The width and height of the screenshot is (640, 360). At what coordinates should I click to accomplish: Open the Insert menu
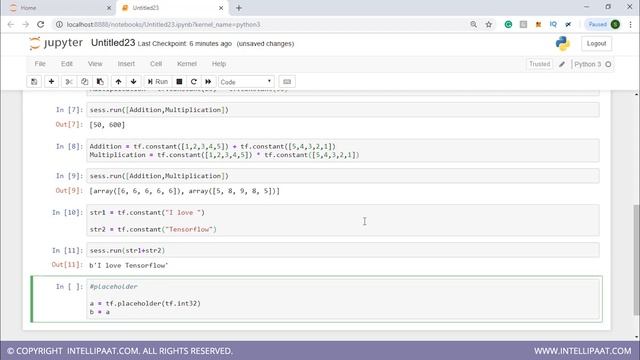click(126, 64)
